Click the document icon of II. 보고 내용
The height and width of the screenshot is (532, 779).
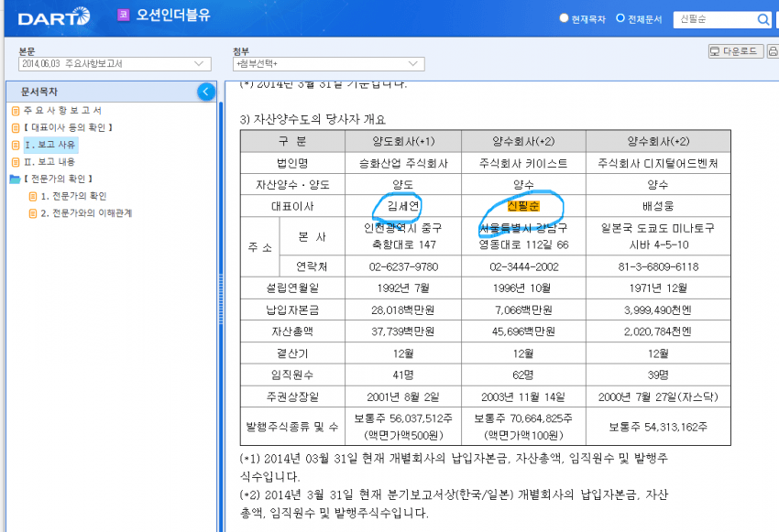tap(16, 162)
